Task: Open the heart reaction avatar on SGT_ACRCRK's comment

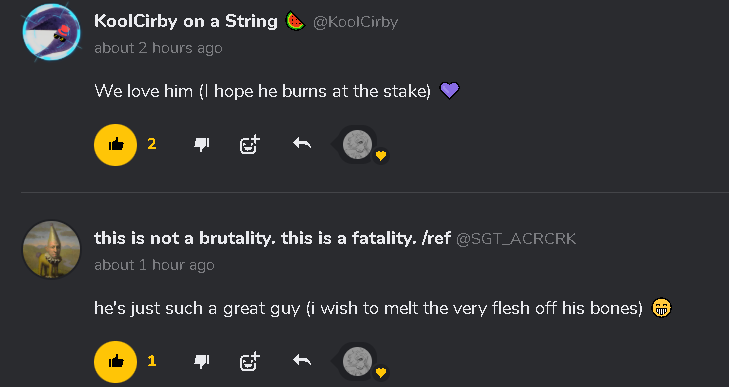Action: pyautogui.click(x=358, y=361)
